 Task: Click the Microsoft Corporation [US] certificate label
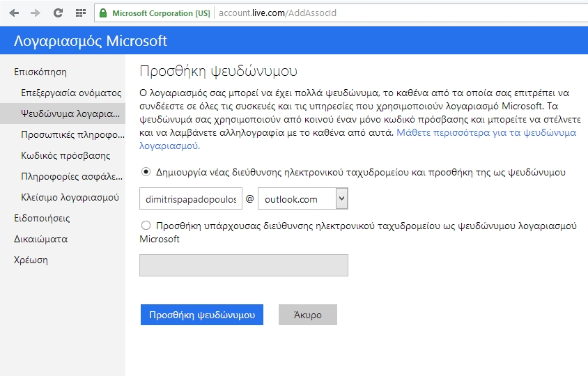coord(161,13)
